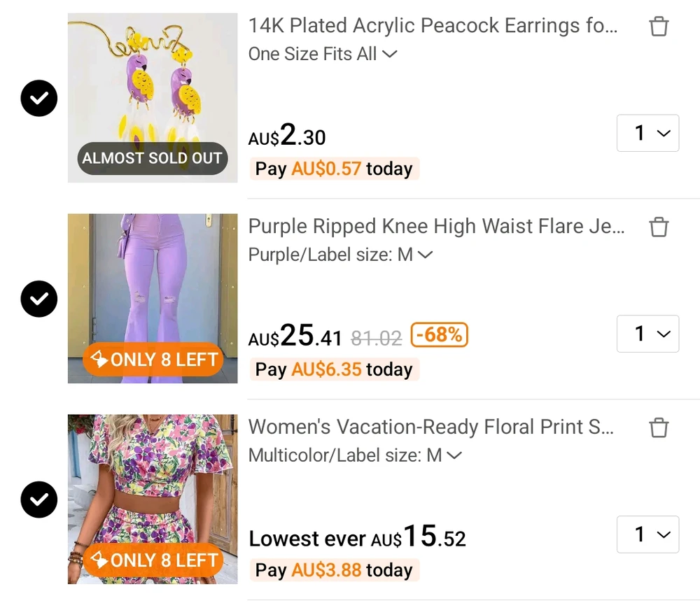The image size is (700, 603).
Task: Tap the Pay AU$6.35 today label
Action: click(334, 369)
